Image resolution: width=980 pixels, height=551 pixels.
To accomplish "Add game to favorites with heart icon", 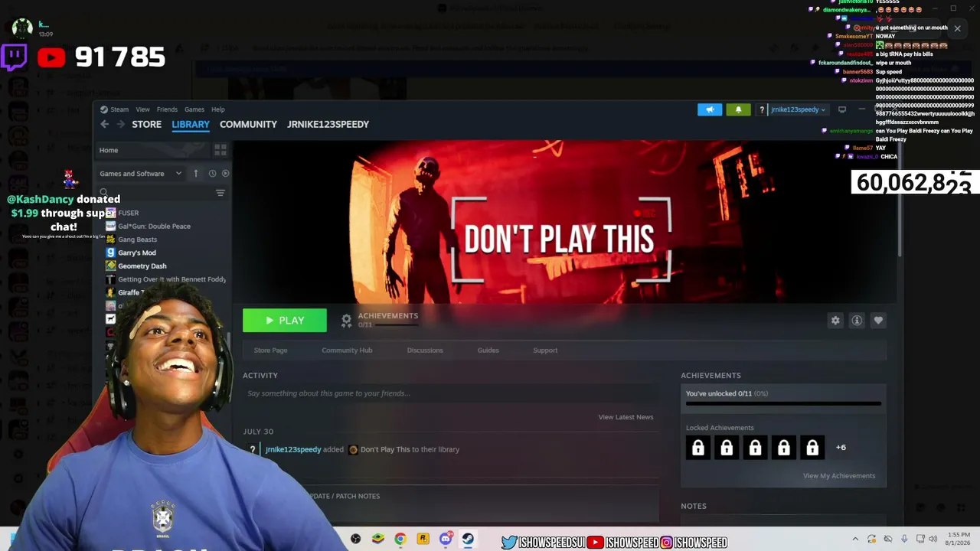I will pos(878,321).
